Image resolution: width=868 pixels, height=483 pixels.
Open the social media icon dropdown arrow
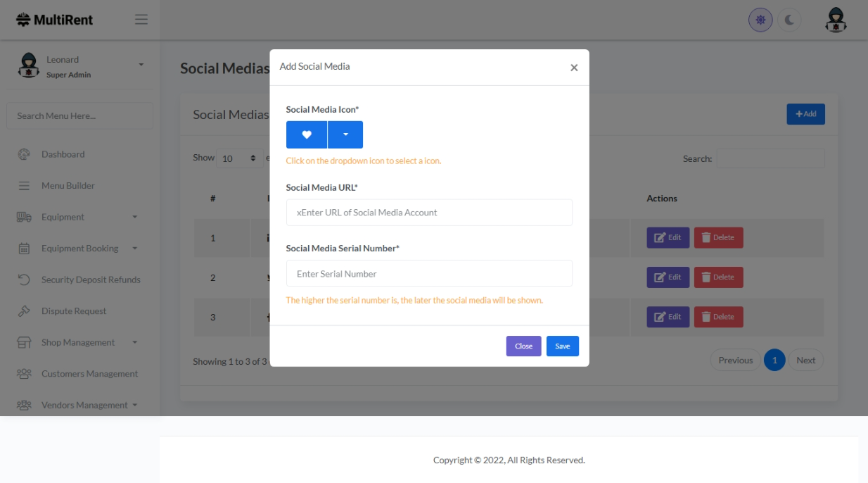(x=345, y=134)
